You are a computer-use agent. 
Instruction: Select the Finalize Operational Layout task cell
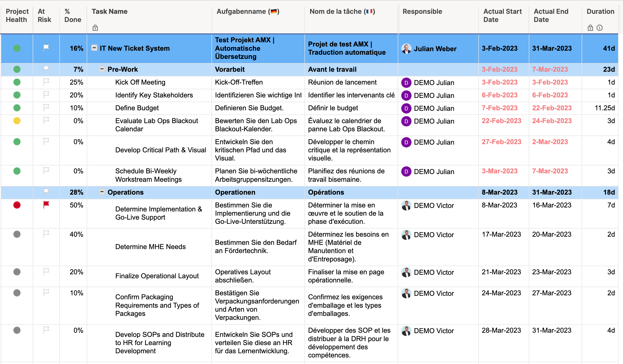(x=157, y=276)
